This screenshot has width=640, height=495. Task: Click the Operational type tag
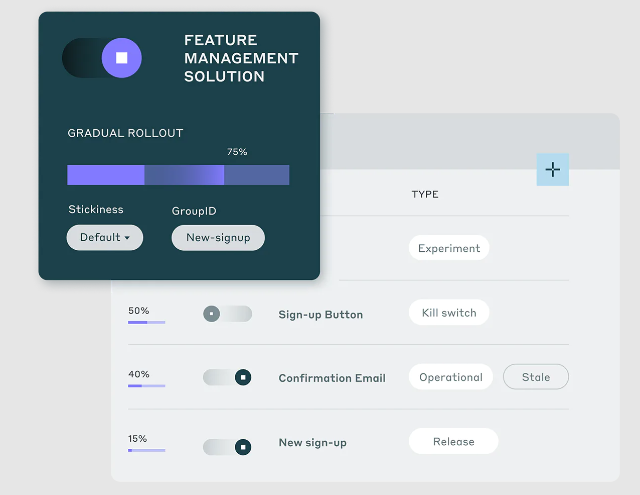point(451,377)
